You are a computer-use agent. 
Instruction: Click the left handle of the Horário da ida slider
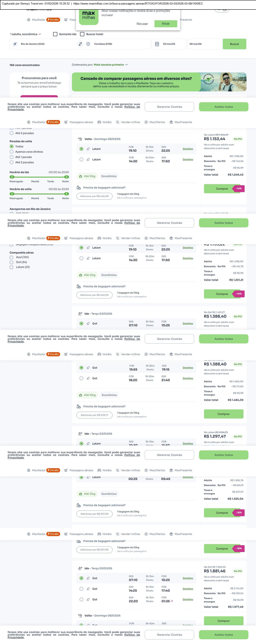click(x=12, y=177)
